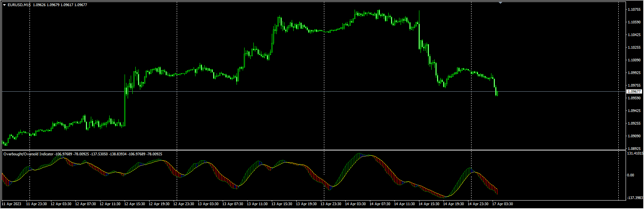This screenshot has height=209, width=644.
Task: Click the dropdown triangle beside EURUSD,M15
Action: coord(4,5)
